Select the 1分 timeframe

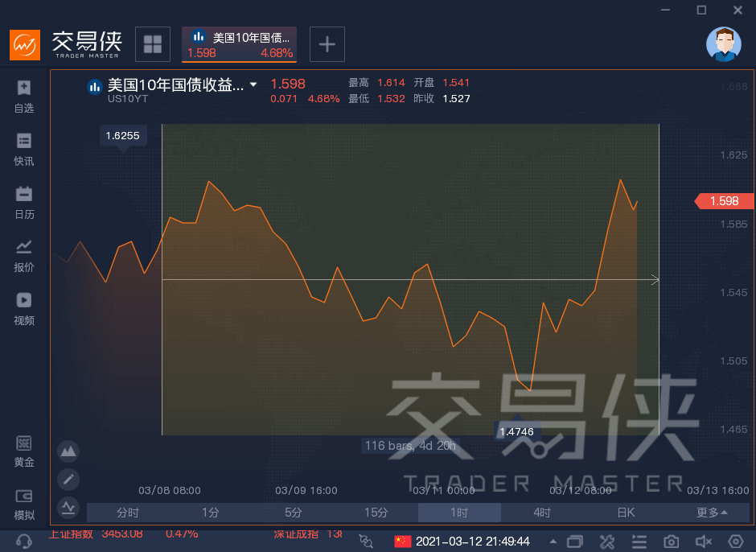(x=211, y=513)
